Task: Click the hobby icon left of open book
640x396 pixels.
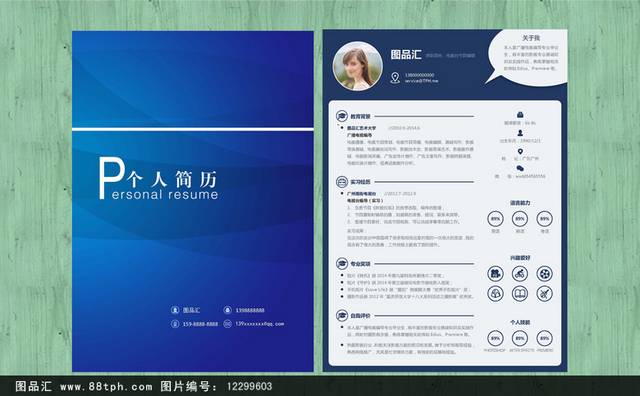Action: pos(495,293)
